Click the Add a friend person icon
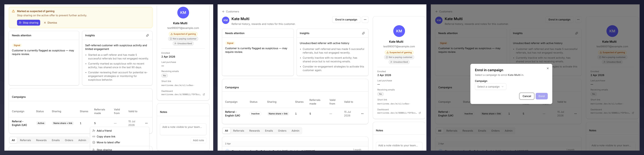Viewport: 644px width, 155px height. click(94, 131)
